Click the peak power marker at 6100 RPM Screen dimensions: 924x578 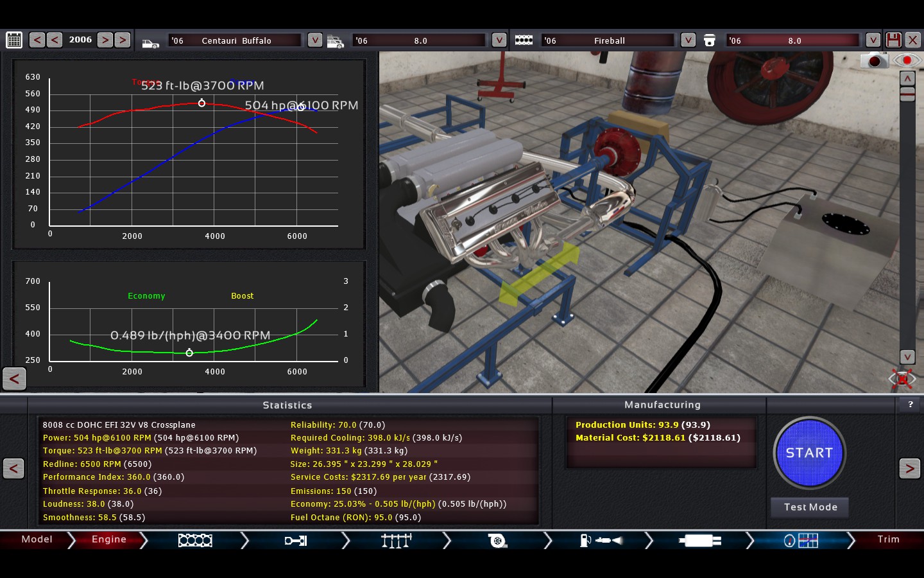click(301, 107)
